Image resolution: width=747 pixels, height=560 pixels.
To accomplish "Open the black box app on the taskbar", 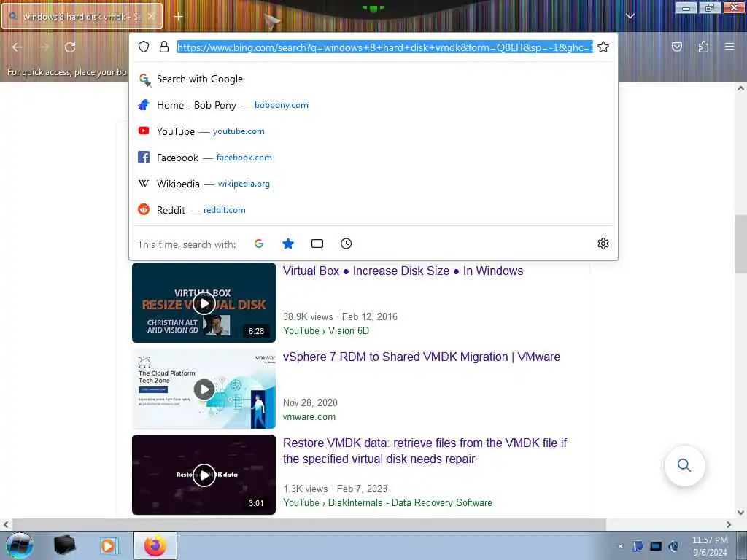I will [65, 545].
